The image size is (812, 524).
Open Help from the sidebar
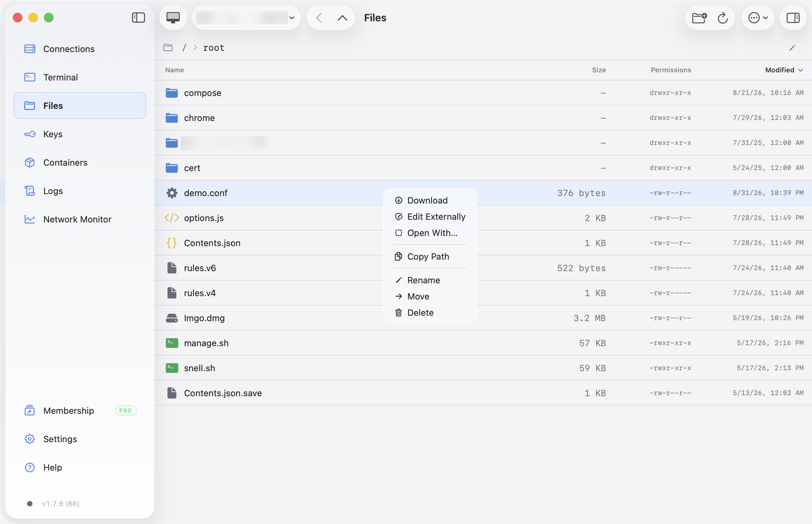point(80,468)
